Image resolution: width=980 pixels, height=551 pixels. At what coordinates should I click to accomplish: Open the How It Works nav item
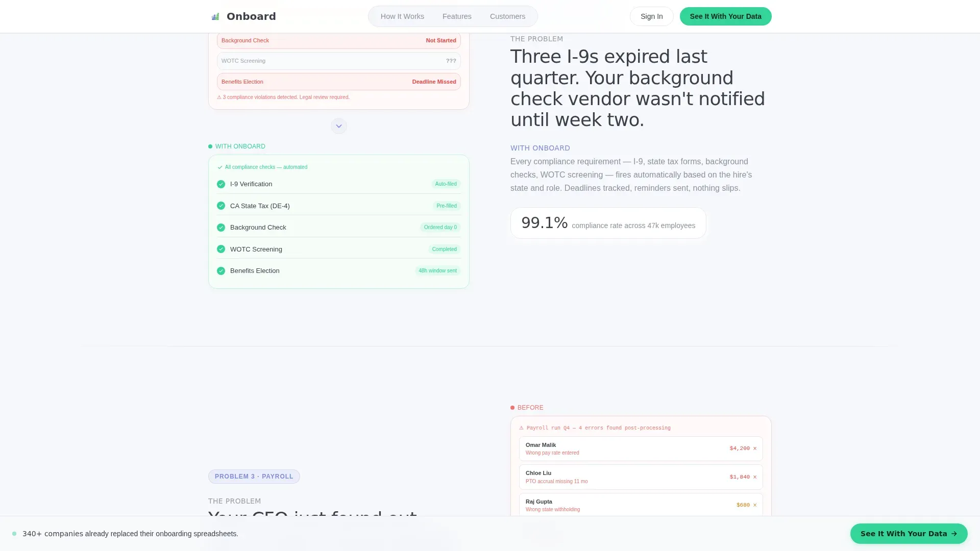tap(402, 16)
